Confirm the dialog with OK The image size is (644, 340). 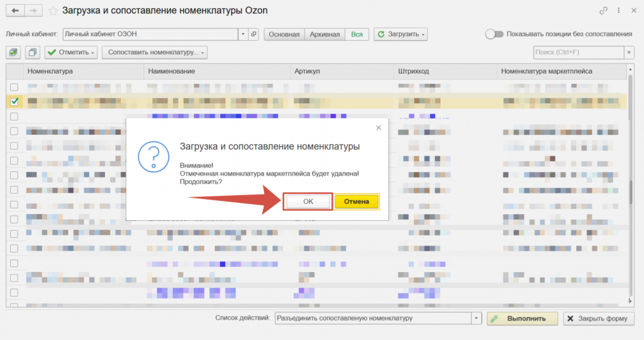(308, 201)
